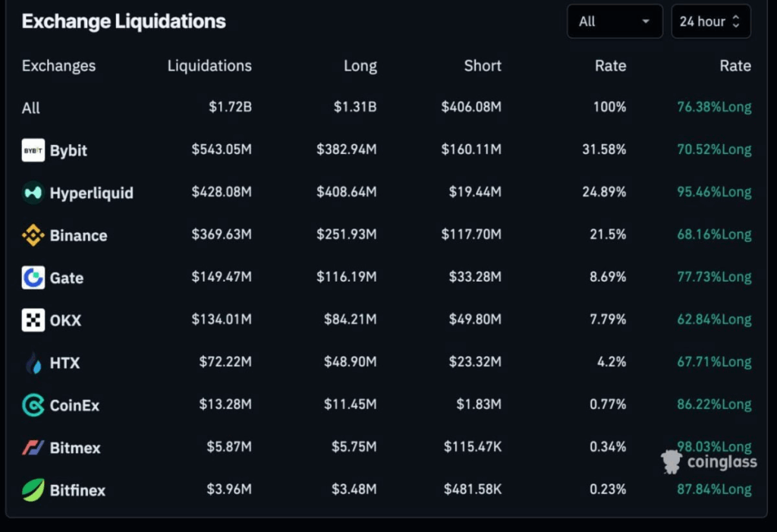Open the Binance exchange name link
The image size is (777, 532).
point(78,235)
